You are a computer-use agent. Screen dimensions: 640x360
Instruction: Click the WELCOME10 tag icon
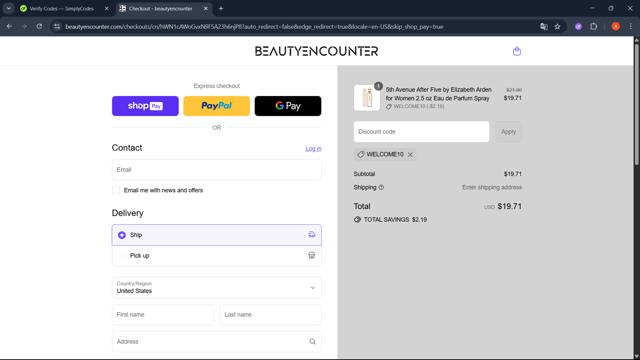[x=360, y=155]
